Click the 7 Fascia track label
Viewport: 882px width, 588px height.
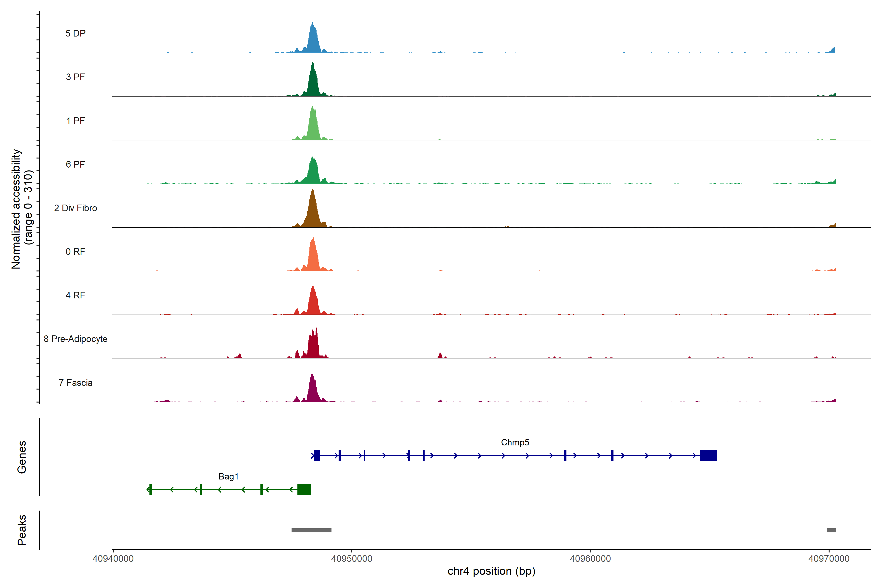coord(75,383)
